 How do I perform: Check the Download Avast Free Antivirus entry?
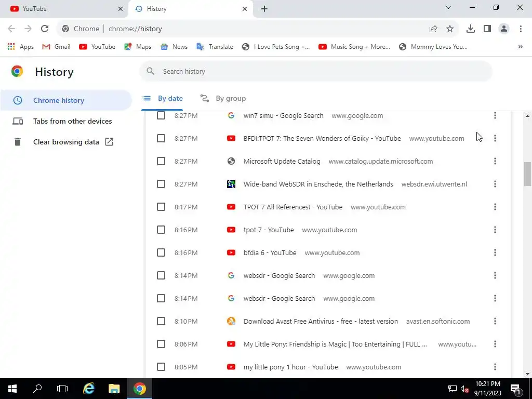point(161,321)
